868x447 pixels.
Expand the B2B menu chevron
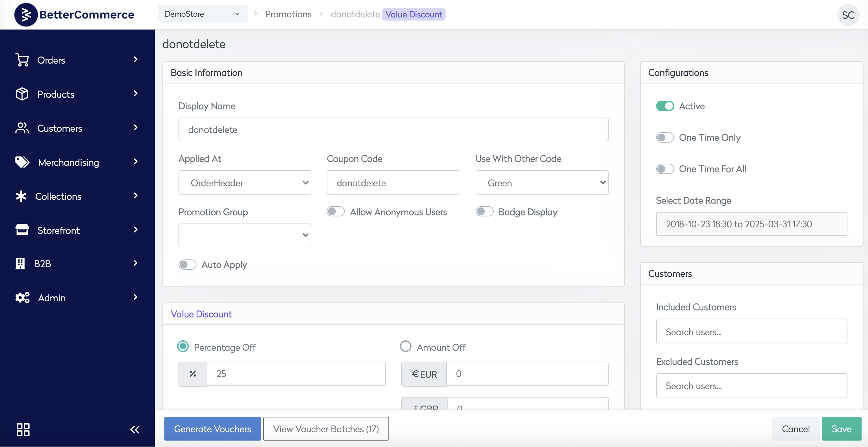click(x=135, y=263)
